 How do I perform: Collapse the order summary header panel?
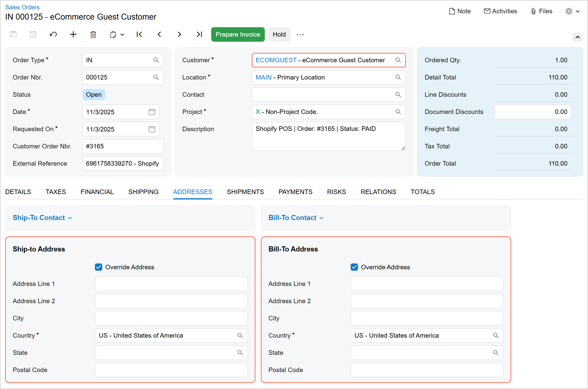pos(578,37)
